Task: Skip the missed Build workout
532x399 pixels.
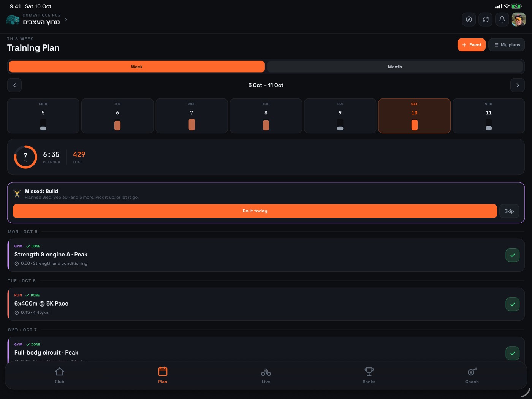Action: coord(509,211)
